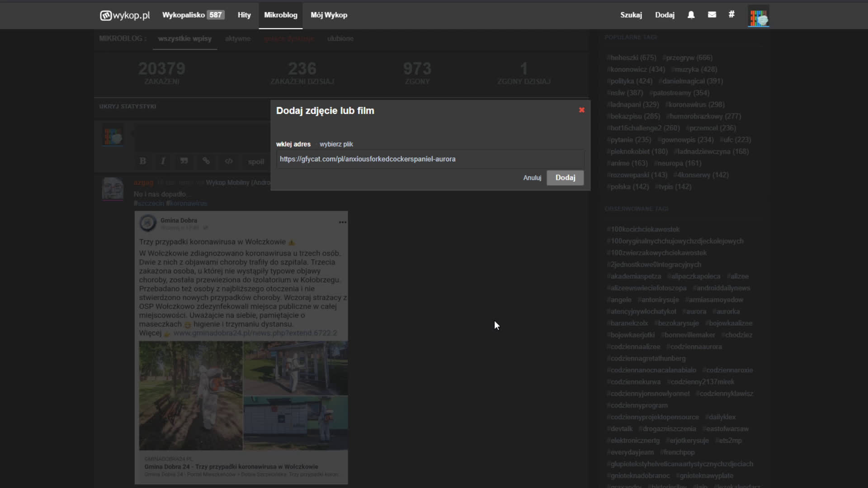868x488 pixels.
Task: Click the #anime popular tag
Action: click(x=627, y=164)
